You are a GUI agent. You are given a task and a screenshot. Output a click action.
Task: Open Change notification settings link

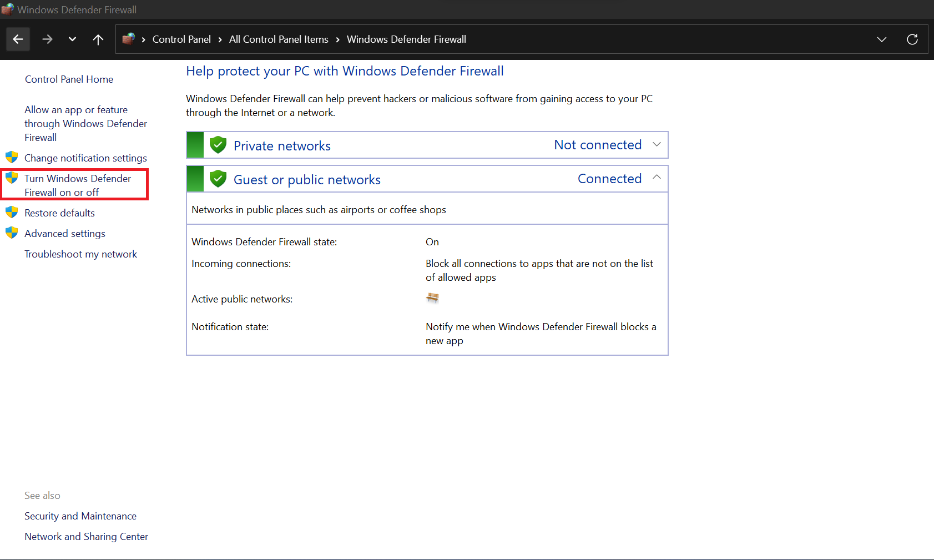[x=85, y=158]
